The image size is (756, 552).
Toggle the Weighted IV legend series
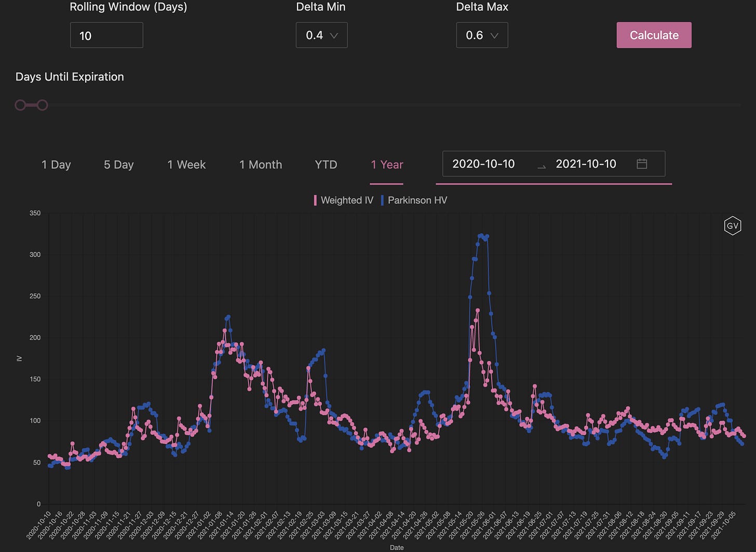click(x=343, y=200)
